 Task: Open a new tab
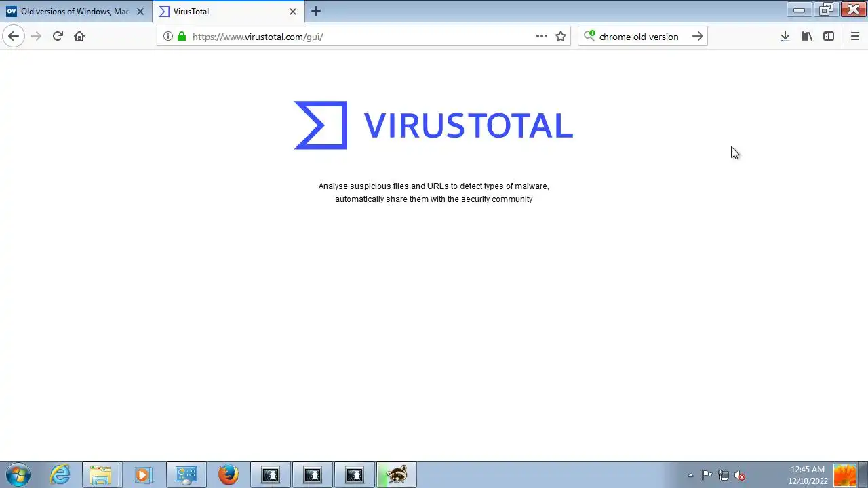pos(316,11)
